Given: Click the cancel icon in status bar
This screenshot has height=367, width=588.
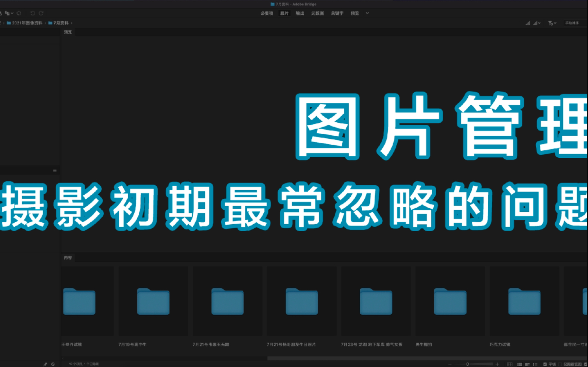Looking at the screenshot, I should 53,364.
